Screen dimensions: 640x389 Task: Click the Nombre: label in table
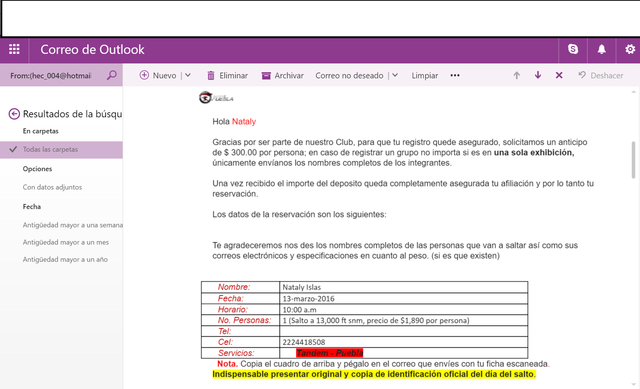(x=234, y=287)
